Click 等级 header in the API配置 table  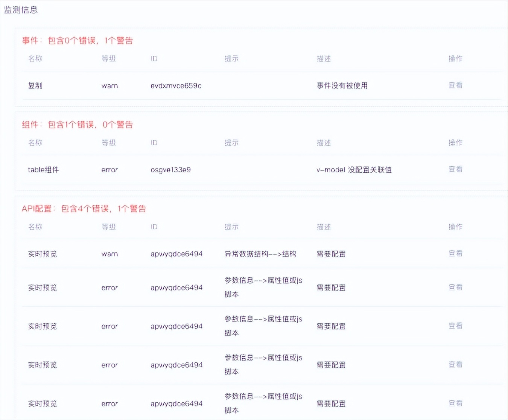point(109,227)
